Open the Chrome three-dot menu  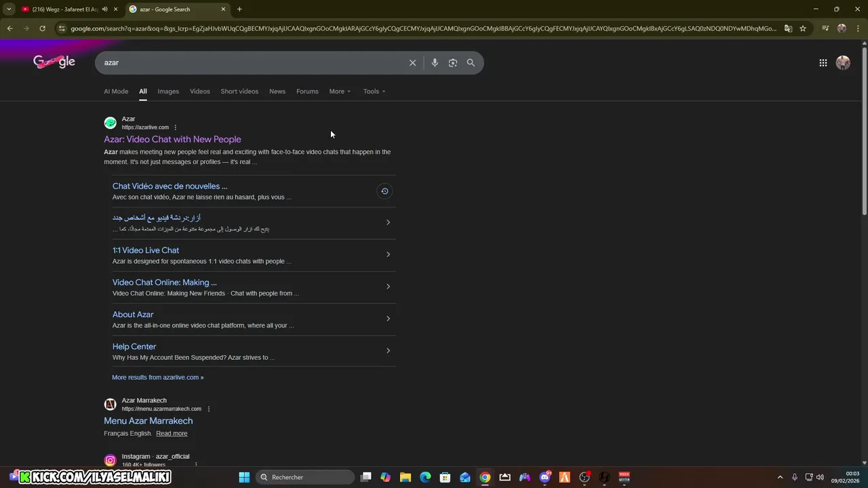tap(858, 28)
